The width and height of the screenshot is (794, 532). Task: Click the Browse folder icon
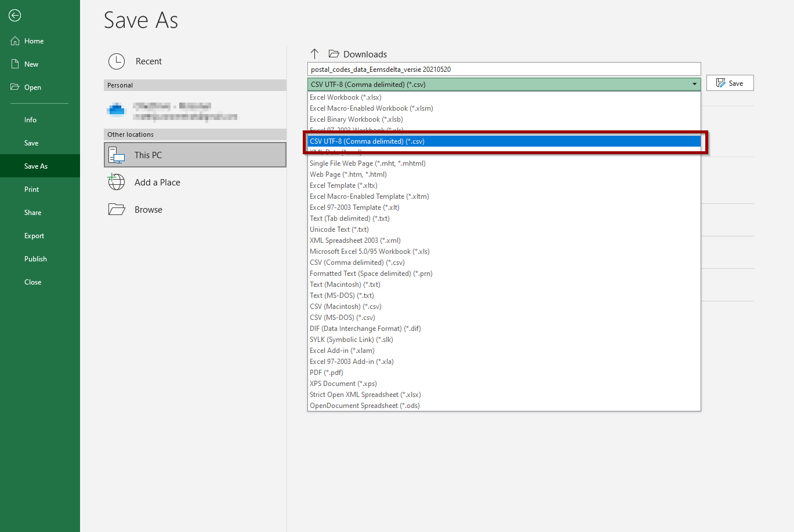(x=117, y=209)
